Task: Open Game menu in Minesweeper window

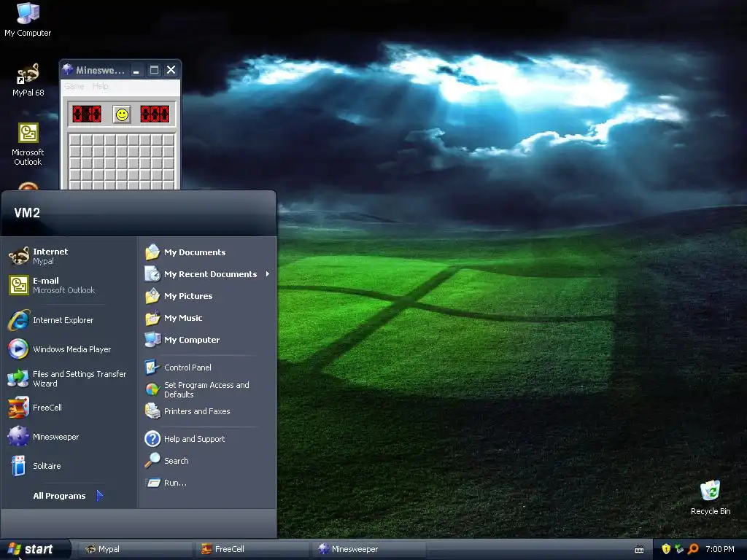Action: pos(74,86)
